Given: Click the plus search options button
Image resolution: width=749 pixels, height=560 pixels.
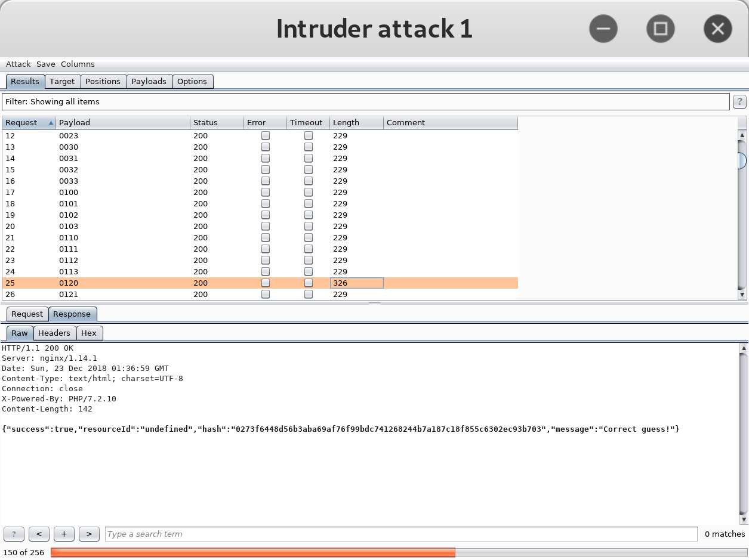Looking at the screenshot, I should pyautogui.click(x=64, y=534).
